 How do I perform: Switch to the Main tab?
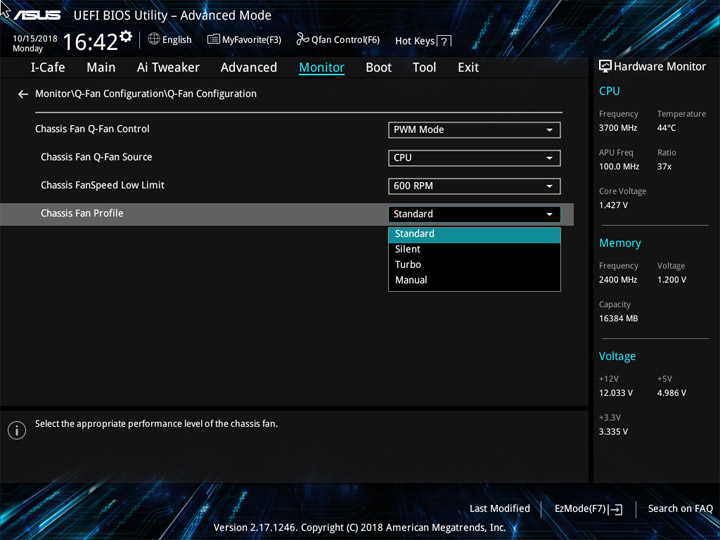point(101,68)
